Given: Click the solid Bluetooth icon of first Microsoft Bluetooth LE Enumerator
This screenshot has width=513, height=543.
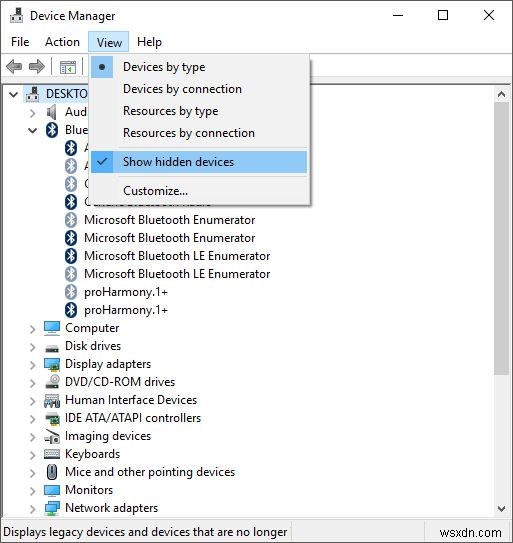Looking at the screenshot, I should pyautogui.click(x=71, y=256).
